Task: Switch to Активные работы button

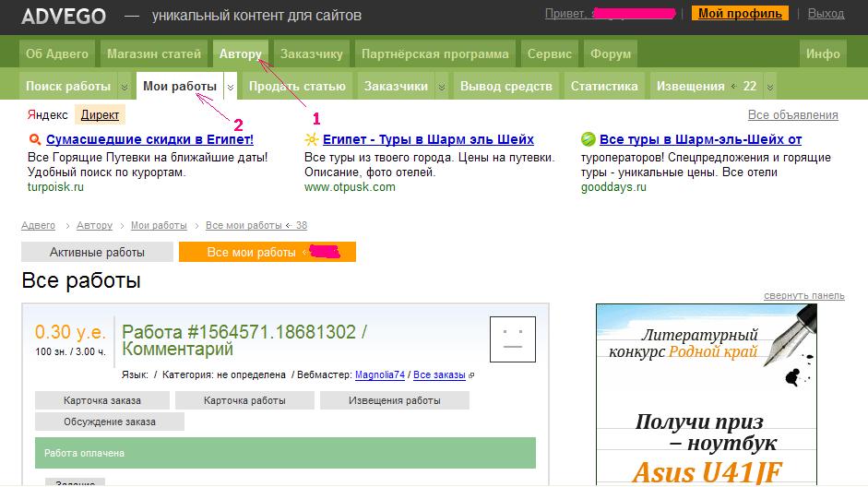Action: tap(97, 252)
